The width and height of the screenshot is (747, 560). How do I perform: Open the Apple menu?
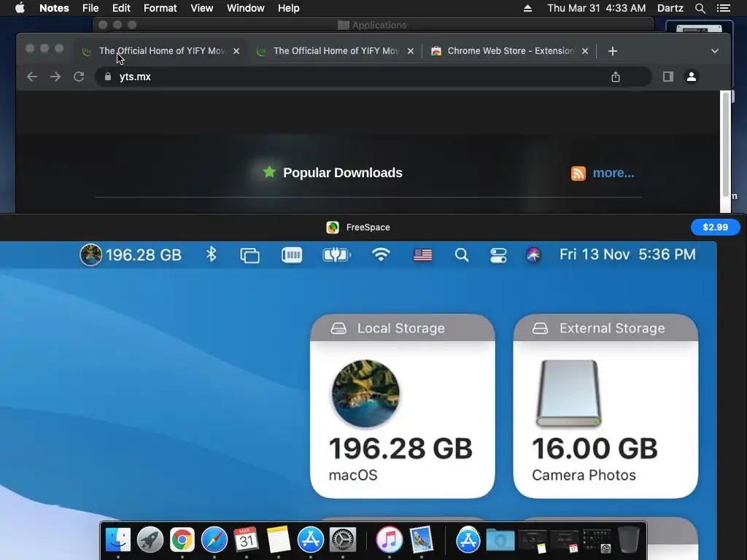tap(20, 8)
